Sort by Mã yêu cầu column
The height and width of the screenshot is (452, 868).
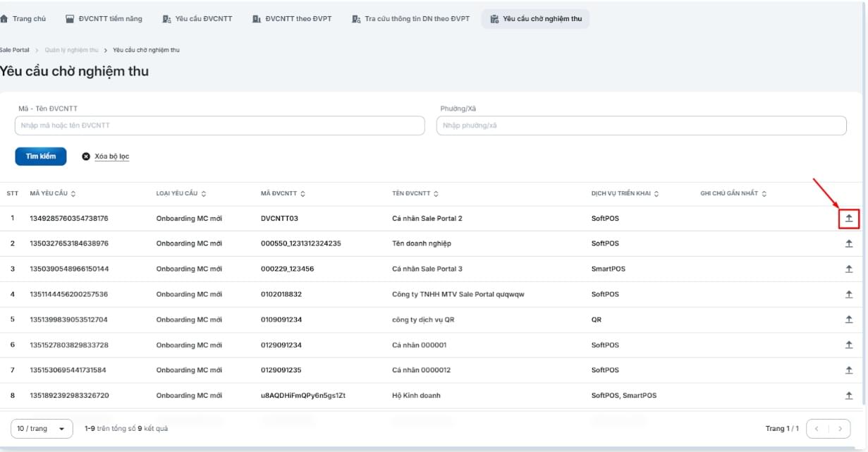point(73,194)
